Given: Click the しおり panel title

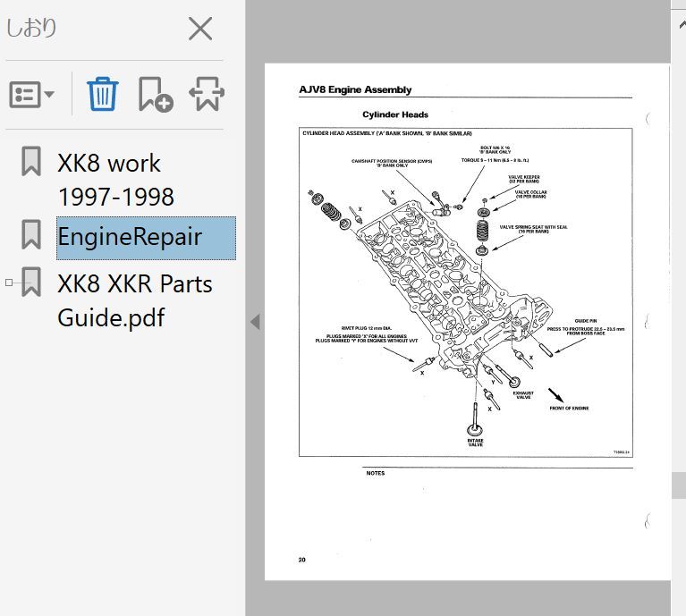Looking at the screenshot, I should (x=31, y=28).
